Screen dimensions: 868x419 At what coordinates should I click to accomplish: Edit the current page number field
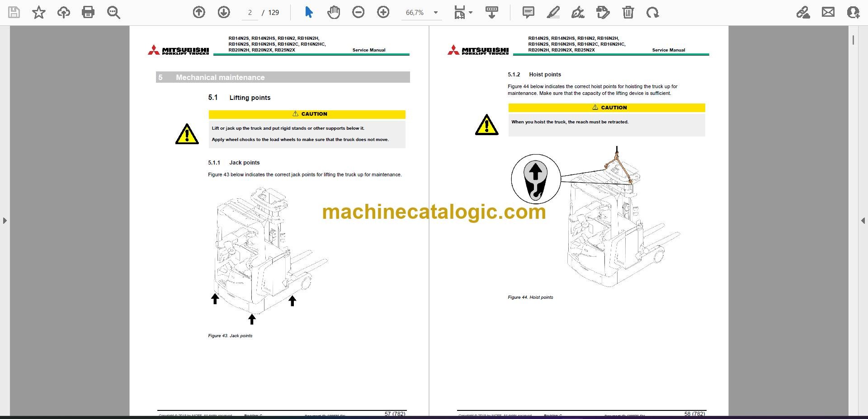pyautogui.click(x=250, y=13)
